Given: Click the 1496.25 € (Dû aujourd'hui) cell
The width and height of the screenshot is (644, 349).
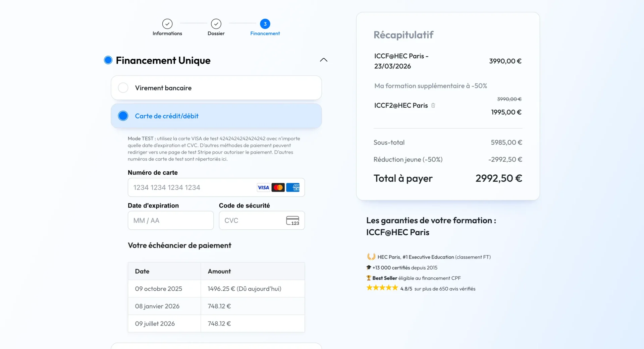Looking at the screenshot, I should (x=253, y=289).
